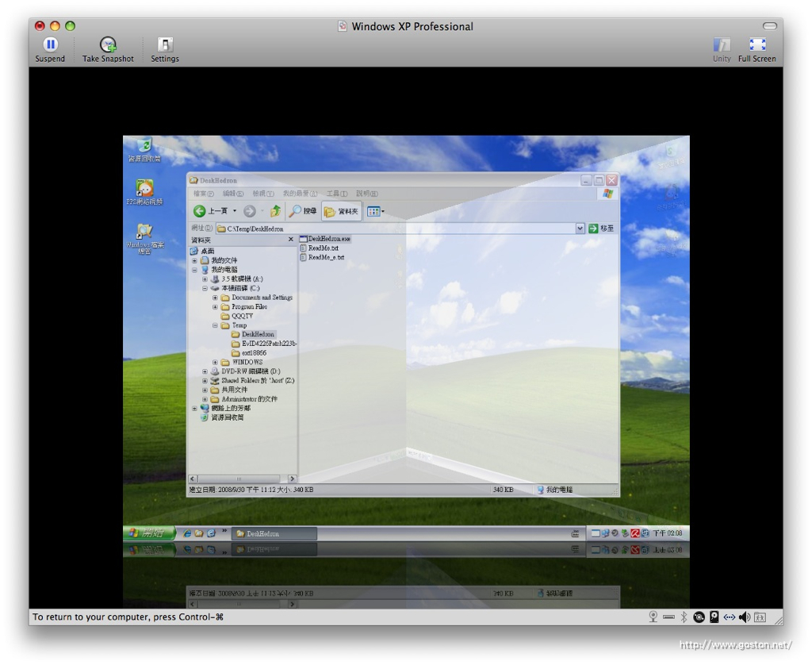This screenshot has width=812, height=665.
Task: Select the ReadMe_e.txt file
Action: [x=322, y=257]
